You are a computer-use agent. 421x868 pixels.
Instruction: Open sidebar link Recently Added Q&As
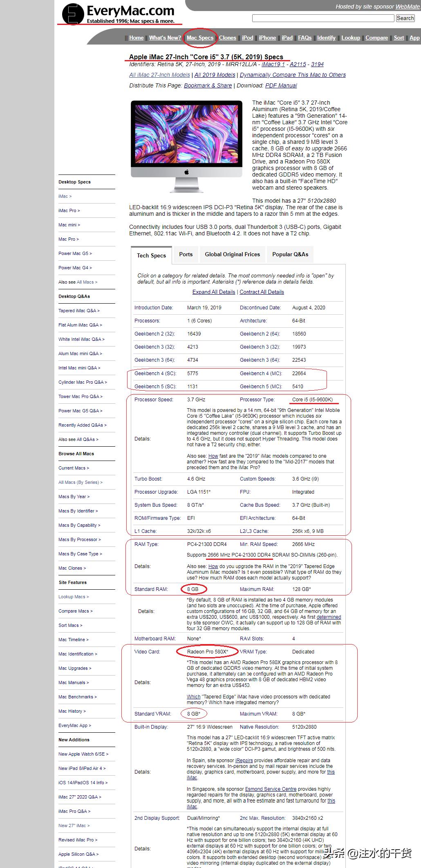pyautogui.click(x=82, y=425)
